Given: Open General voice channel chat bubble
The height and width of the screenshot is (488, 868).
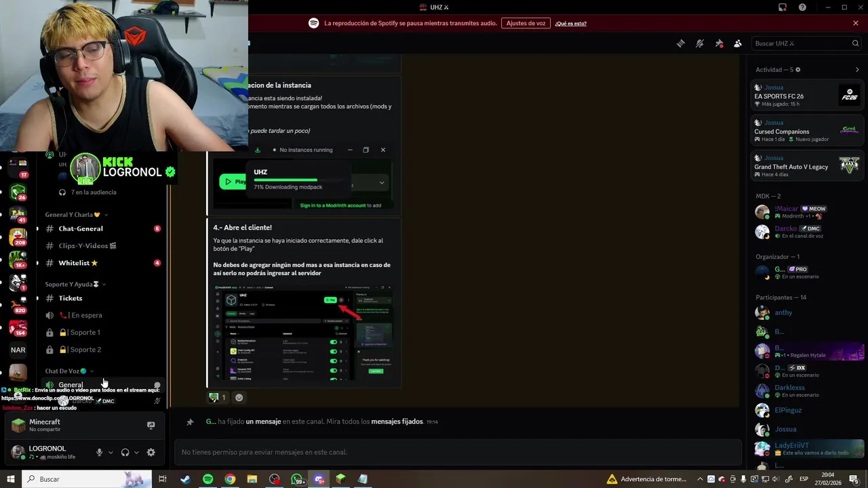Looking at the screenshot, I should coord(157,385).
